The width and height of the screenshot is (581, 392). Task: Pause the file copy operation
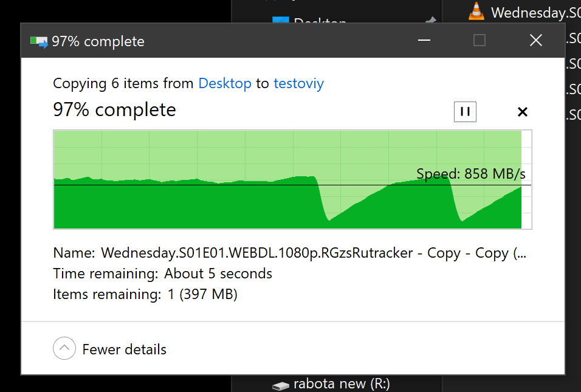click(x=465, y=112)
